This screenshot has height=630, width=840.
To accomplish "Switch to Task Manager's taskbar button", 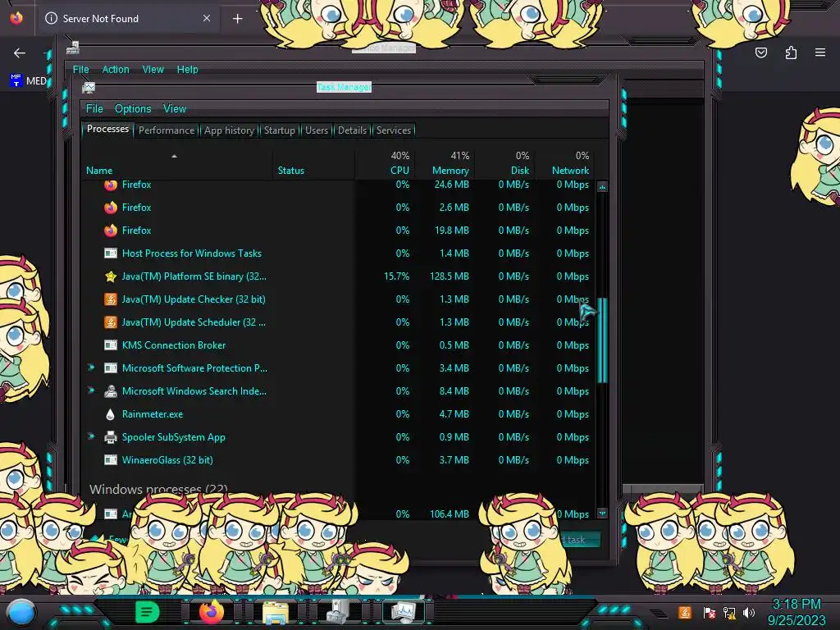I will click(x=404, y=612).
